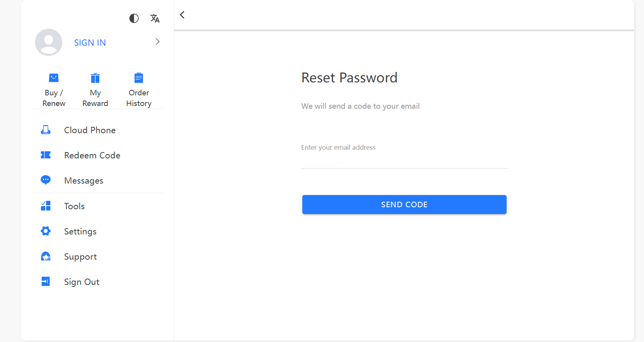Expand the sign-in chevron arrow
The width and height of the screenshot is (644, 342).
[x=157, y=42]
